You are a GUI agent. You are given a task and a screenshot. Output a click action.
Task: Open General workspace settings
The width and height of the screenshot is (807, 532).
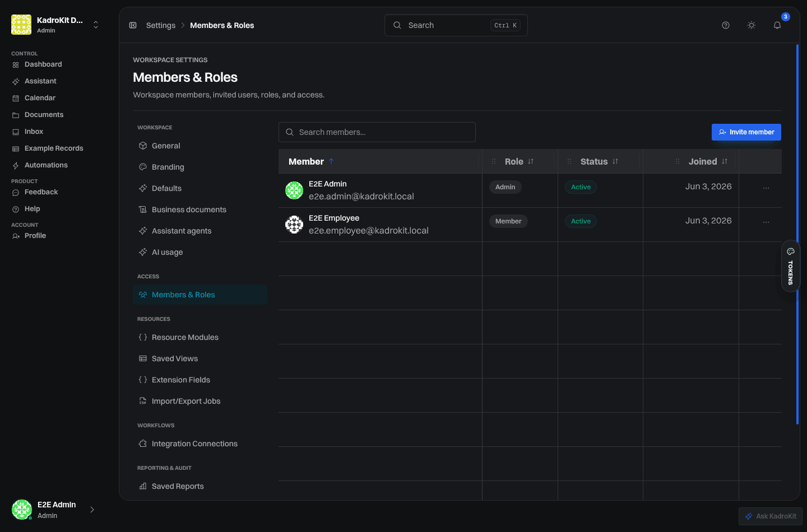(200, 146)
